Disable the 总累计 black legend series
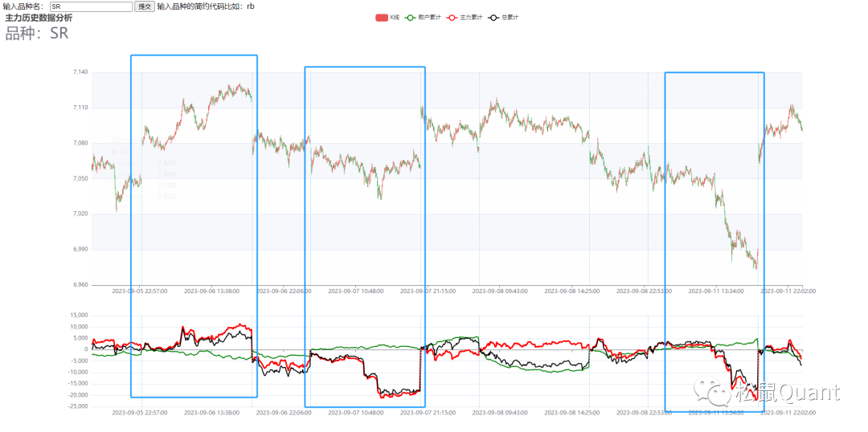Image resolution: width=868 pixels, height=432 pixels. pos(503,18)
